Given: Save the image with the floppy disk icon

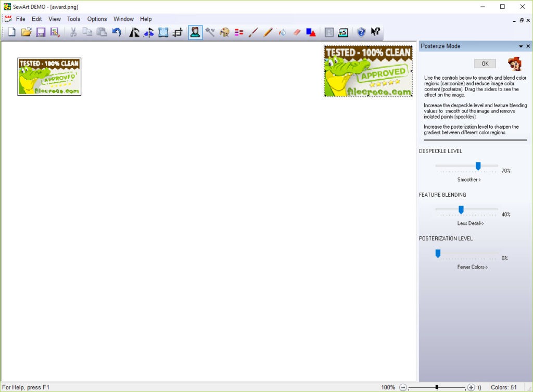Looking at the screenshot, I should click(41, 32).
